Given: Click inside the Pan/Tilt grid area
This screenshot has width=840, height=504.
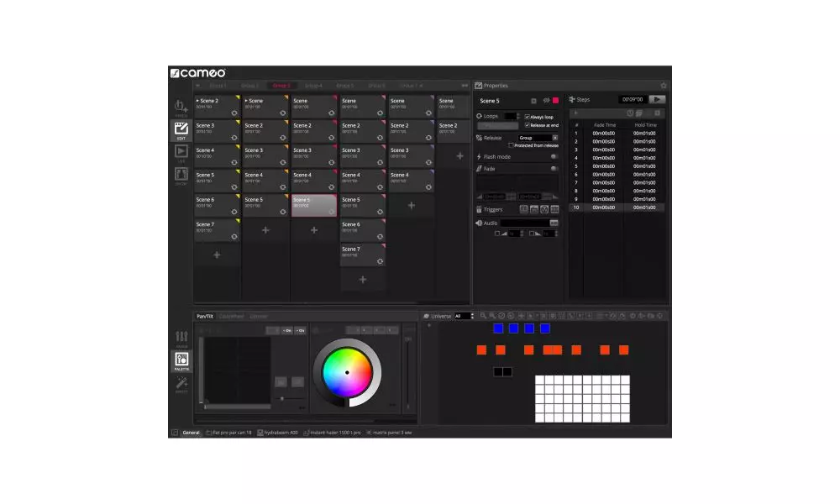Looking at the screenshot, I should pyautogui.click(x=238, y=370).
